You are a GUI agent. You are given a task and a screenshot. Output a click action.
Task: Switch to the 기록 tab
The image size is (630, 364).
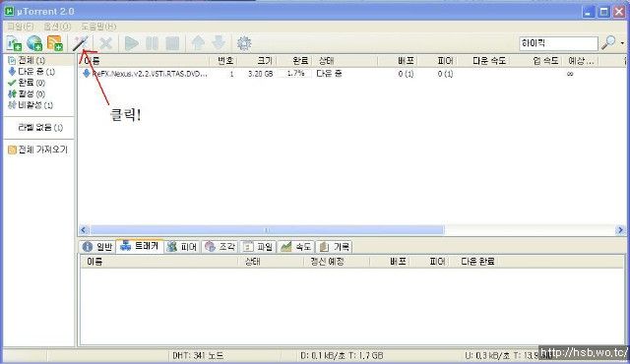click(335, 246)
